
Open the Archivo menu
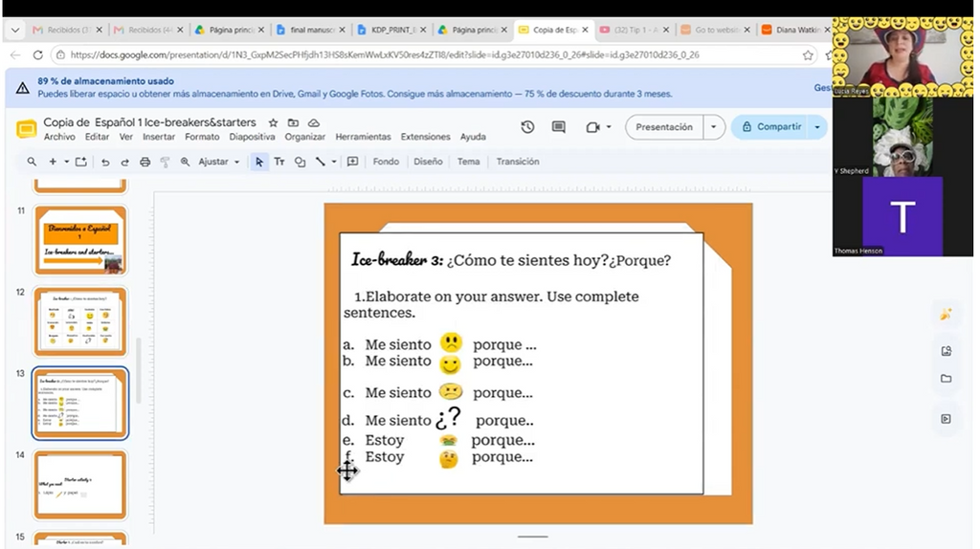pos(59,137)
